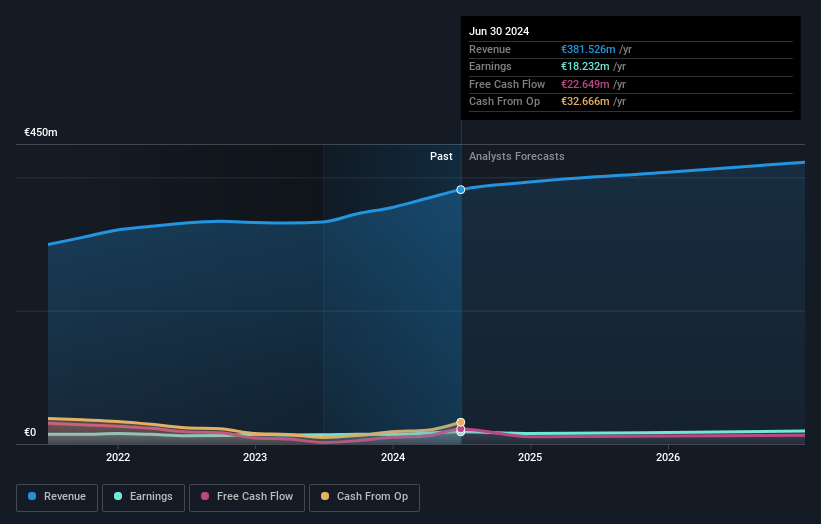The image size is (821, 524).
Task: Toggle the Cash From Op legend button
Action: 364,497
